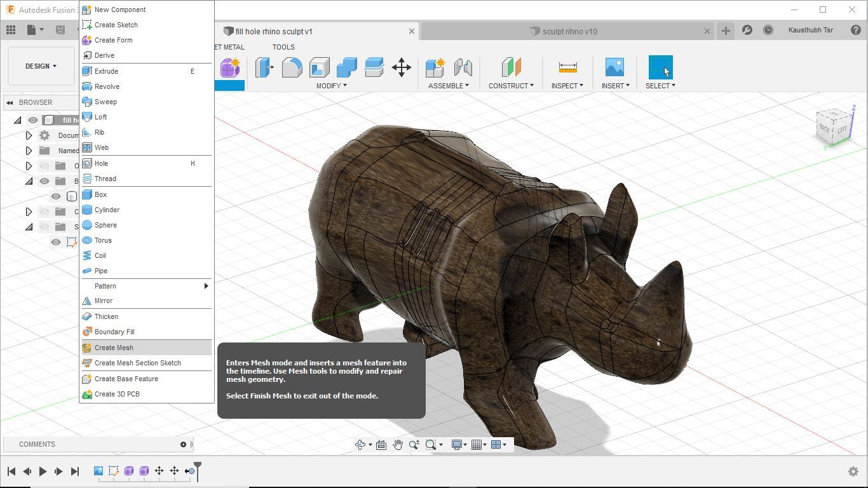Expand the Origin folder
This screenshot has width=868, height=488.
29,166
